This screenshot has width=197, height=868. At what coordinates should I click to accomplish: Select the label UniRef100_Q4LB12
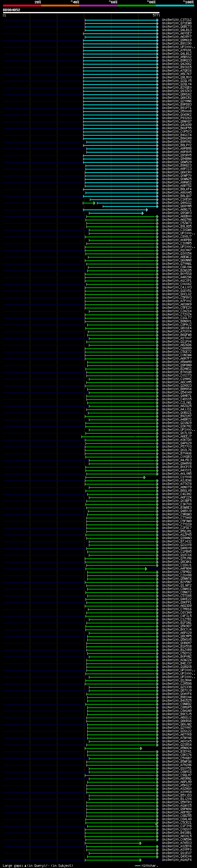coord(176,54)
